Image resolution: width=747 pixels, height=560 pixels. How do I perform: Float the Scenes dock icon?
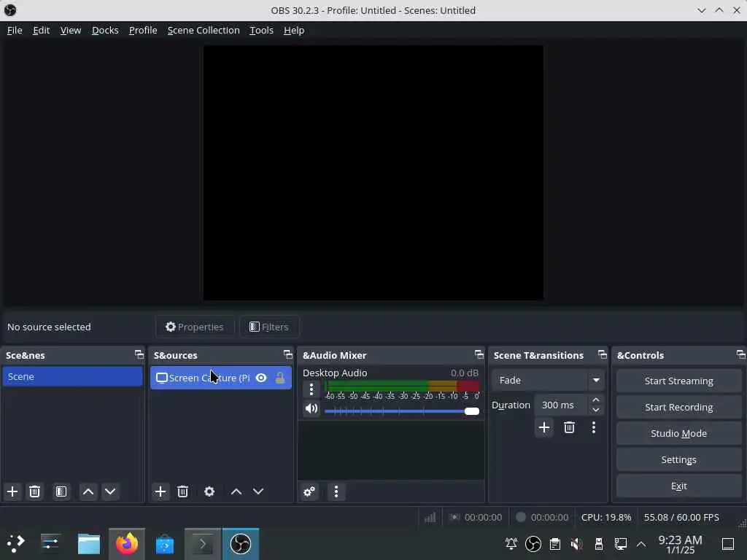[139, 354]
